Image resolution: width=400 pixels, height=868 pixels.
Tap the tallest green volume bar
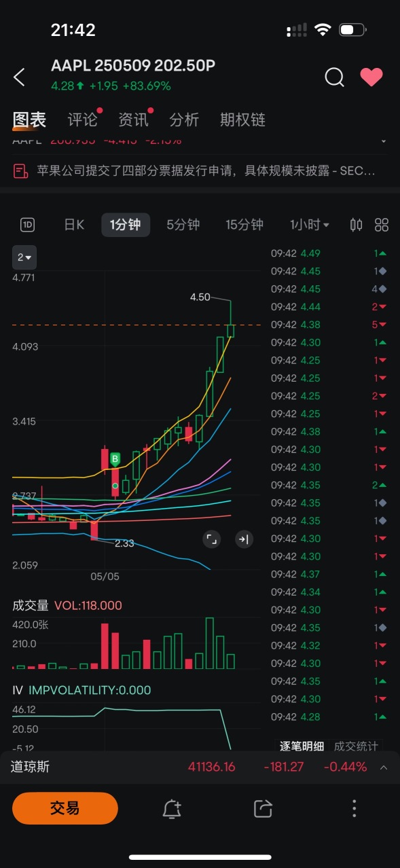coord(209,643)
